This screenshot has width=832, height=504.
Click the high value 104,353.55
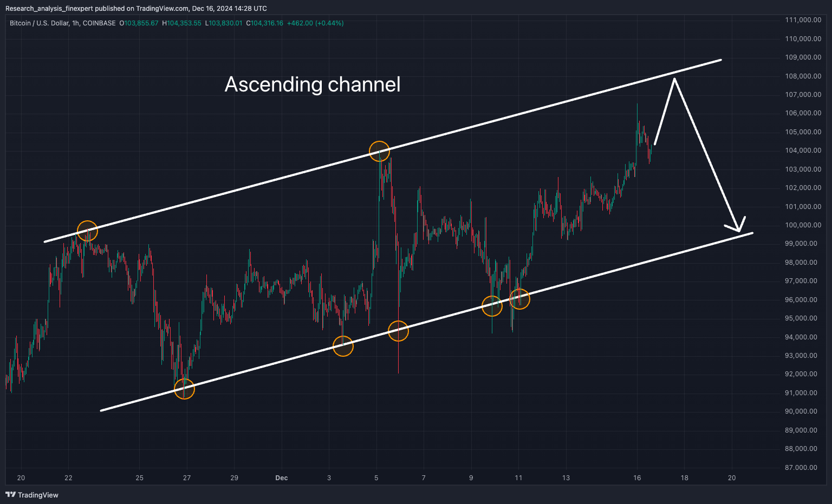(184, 23)
